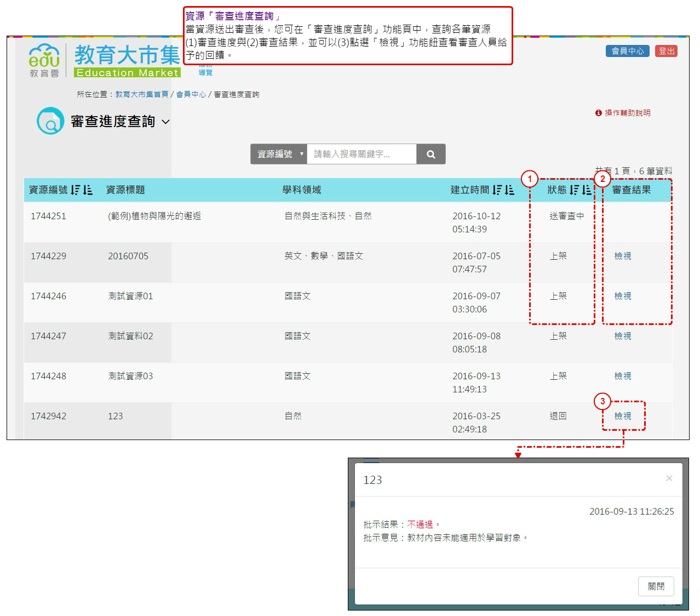Click the 關閉 button in dialog
Image resolution: width=700 pixels, height=616 pixels.
(656, 586)
